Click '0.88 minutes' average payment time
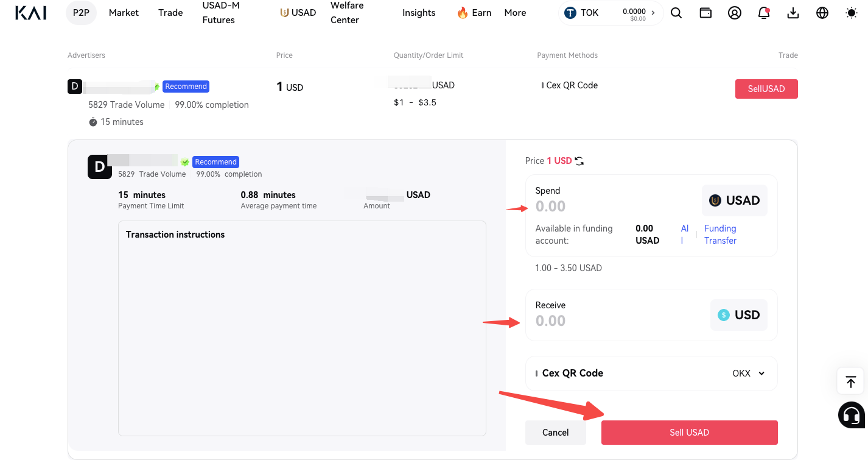The height and width of the screenshot is (460, 868). pyautogui.click(x=268, y=195)
